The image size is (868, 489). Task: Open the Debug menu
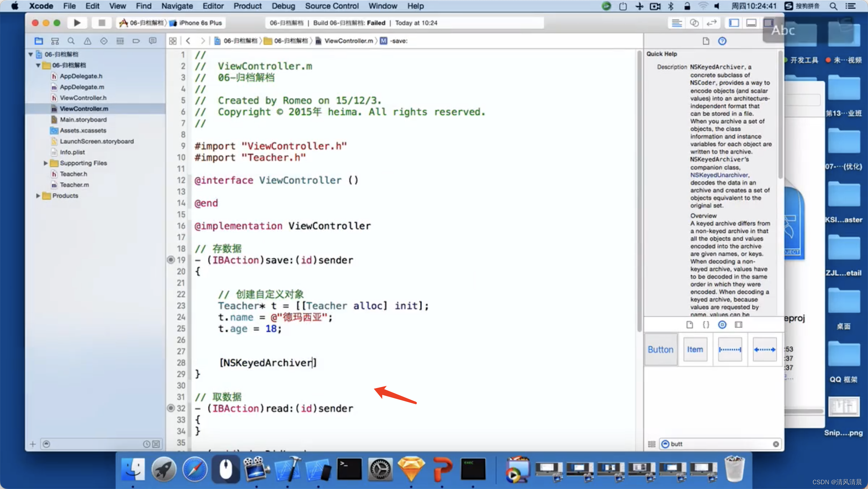pyautogui.click(x=283, y=6)
